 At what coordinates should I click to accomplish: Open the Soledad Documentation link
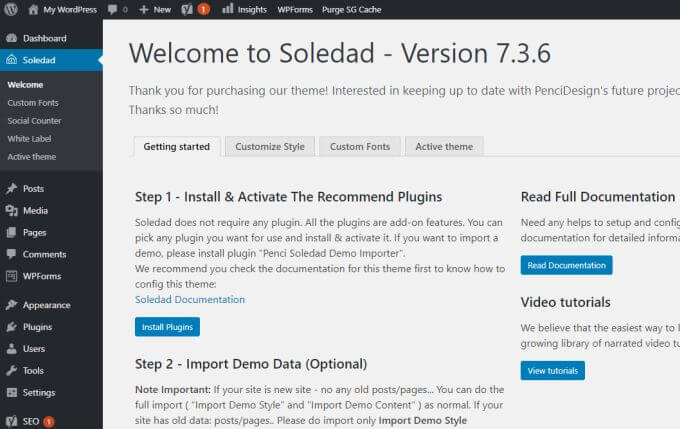190,299
